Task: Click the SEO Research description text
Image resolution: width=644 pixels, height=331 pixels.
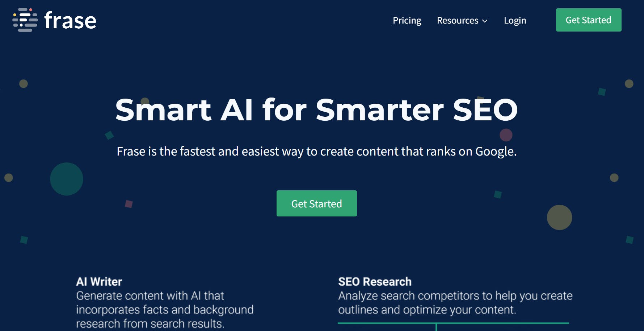Action: pyautogui.click(x=455, y=303)
